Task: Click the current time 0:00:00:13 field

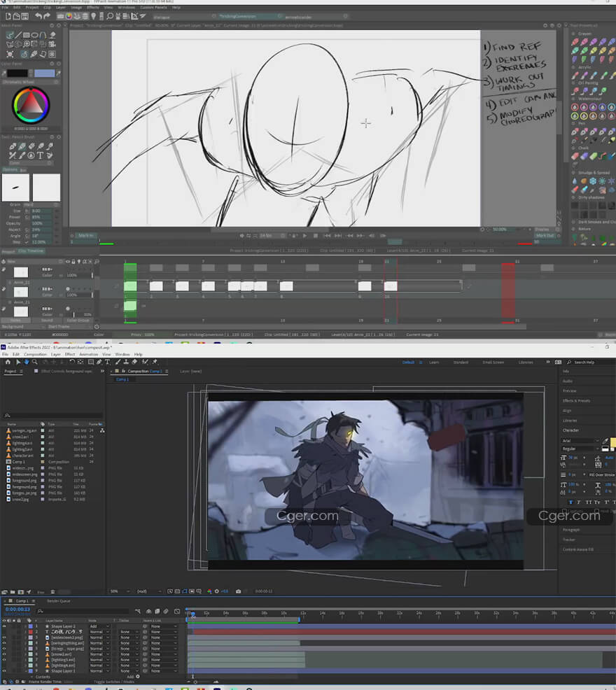Action: [17, 609]
